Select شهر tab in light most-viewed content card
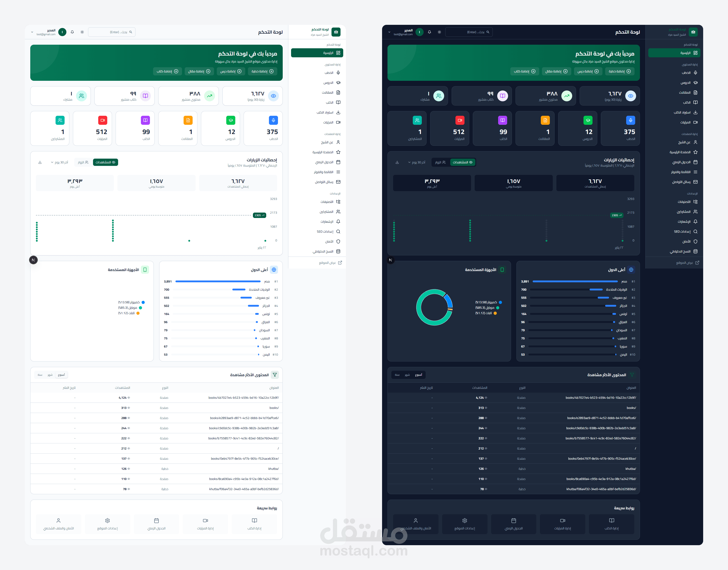Viewport: 728px width, 570px height. coord(50,375)
